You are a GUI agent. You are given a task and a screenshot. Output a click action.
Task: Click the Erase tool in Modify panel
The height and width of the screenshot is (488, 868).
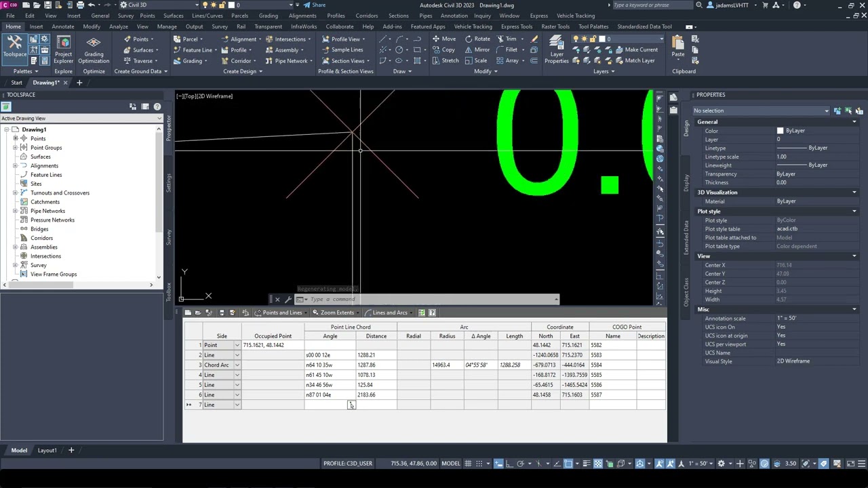(x=534, y=39)
